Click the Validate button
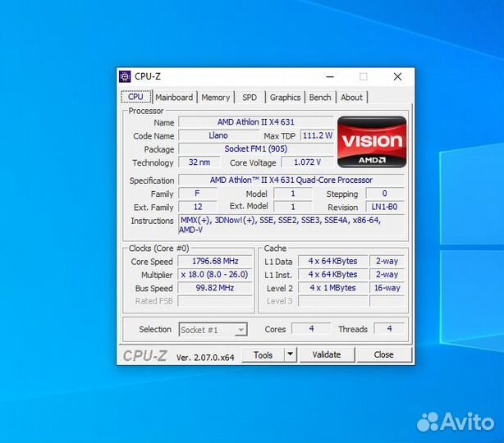The height and width of the screenshot is (443, 504). (327, 354)
